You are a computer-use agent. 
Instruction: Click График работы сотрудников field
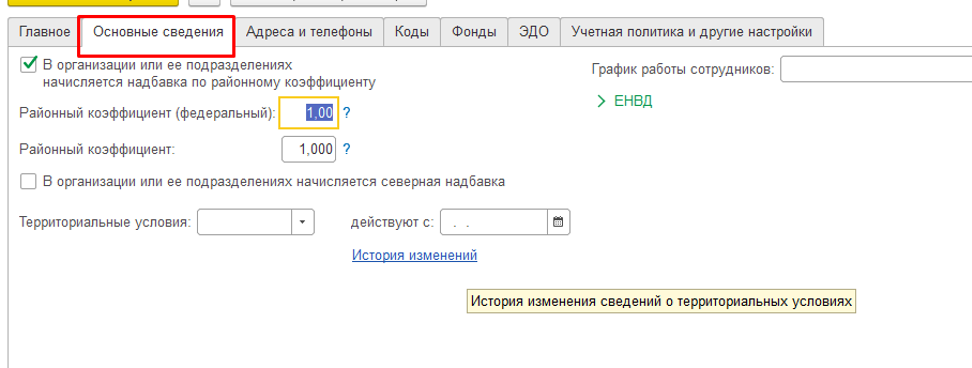coord(876,69)
